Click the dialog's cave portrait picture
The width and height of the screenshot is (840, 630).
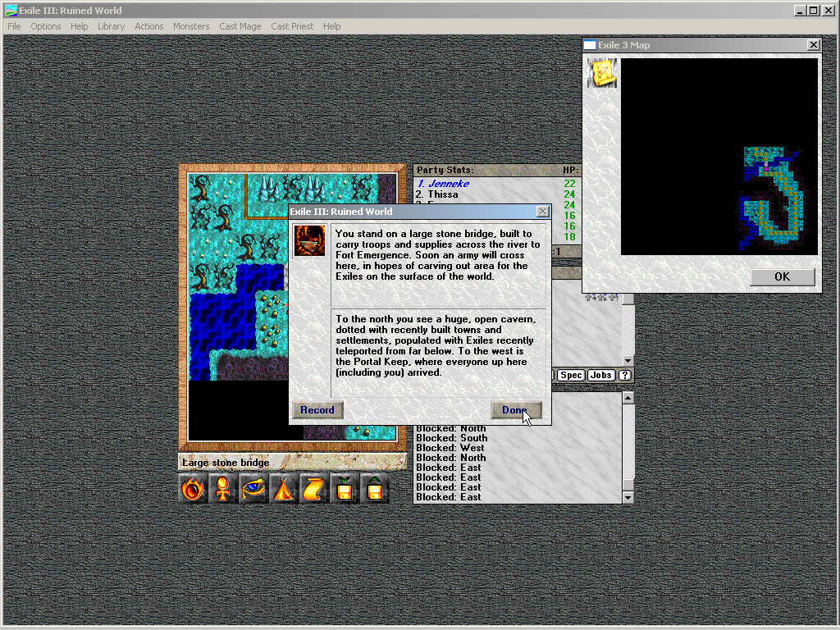pos(309,240)
